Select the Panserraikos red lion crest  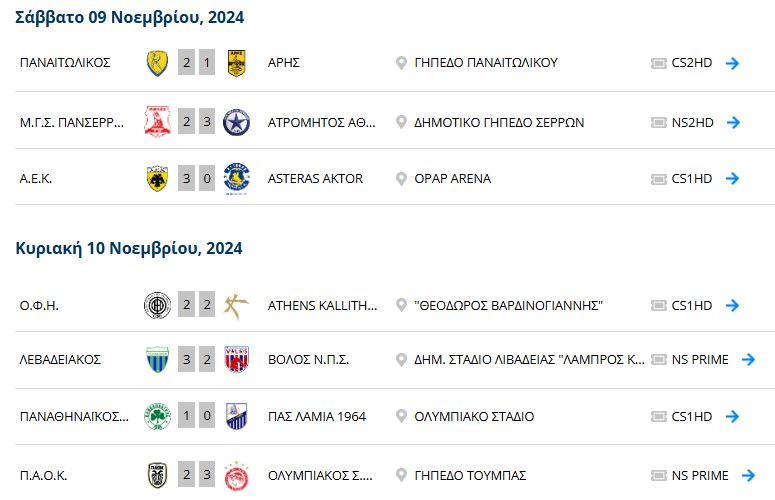(157, 122)
